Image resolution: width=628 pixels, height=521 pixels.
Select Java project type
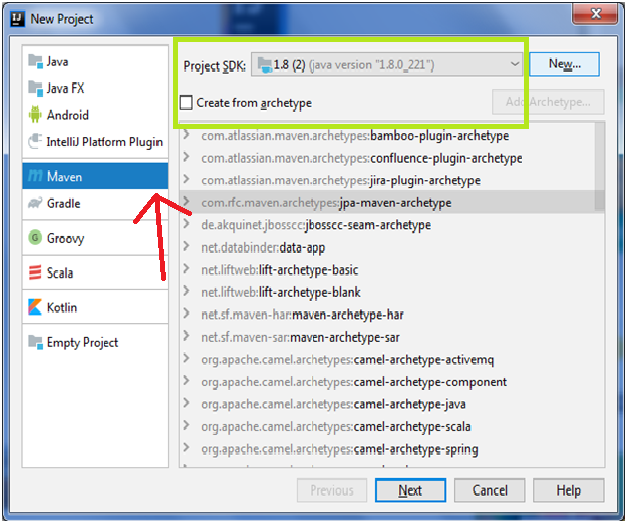(x=95, y=61)
